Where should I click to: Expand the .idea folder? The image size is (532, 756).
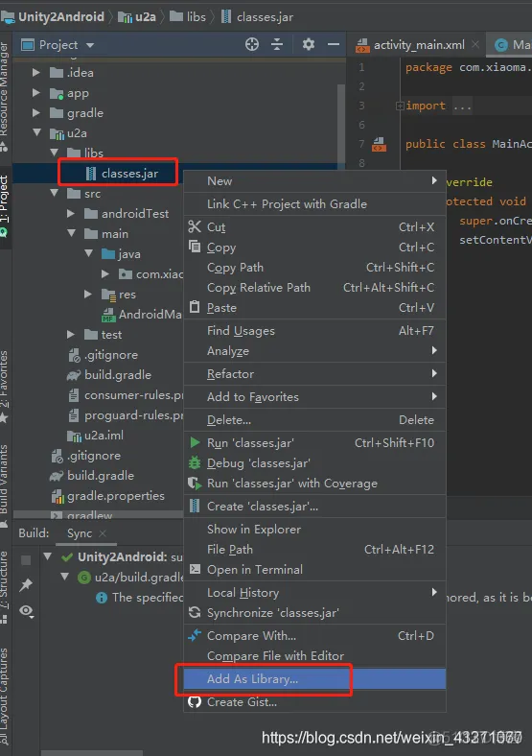point(36,73)
